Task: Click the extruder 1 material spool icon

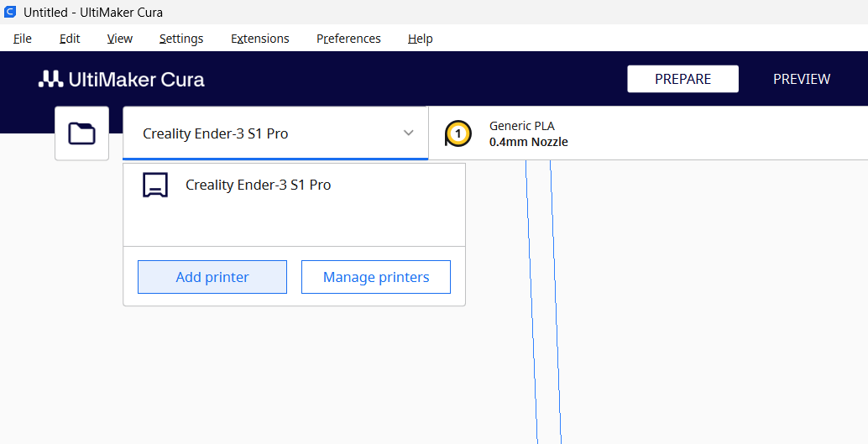Action: [x=458, y=133]
